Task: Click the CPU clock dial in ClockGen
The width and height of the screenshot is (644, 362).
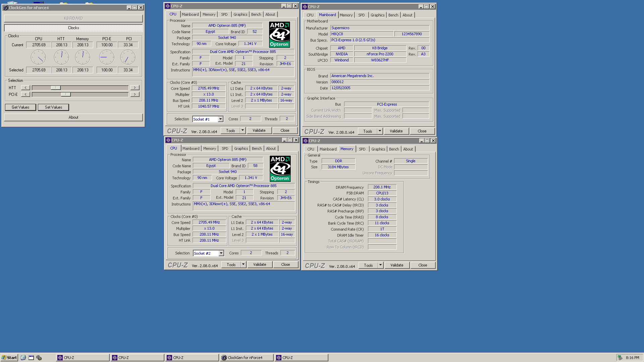Action: point(39,57)
